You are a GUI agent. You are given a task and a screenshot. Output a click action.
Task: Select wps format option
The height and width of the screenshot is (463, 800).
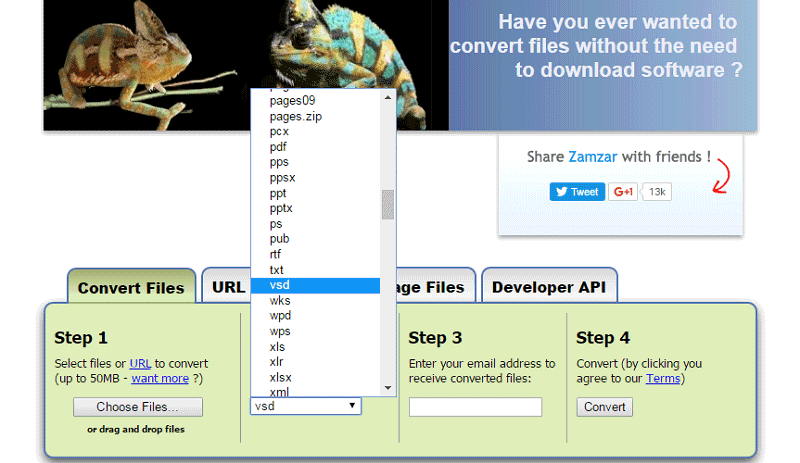pos(315,331)
